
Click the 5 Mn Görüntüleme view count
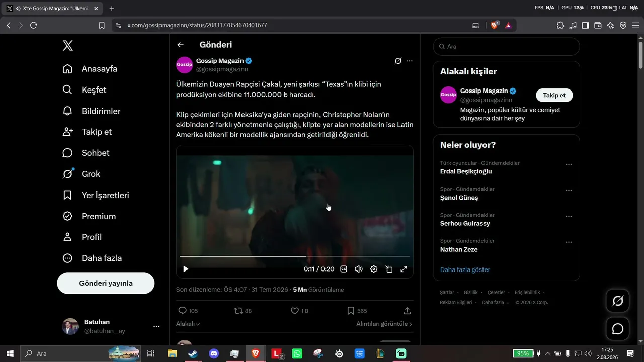(318, 290)
